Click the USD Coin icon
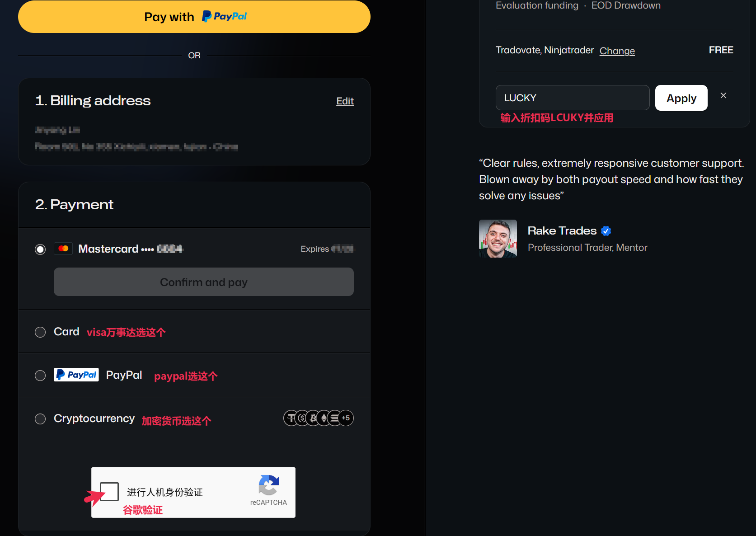756x536 pixels. click(x=302, y=418)
